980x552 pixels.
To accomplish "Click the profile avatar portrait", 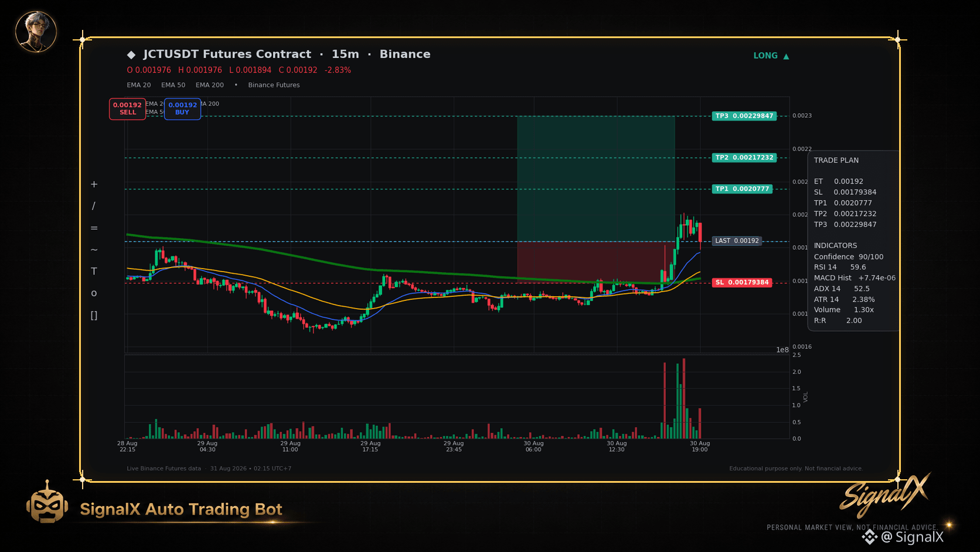I will [36, 31].
